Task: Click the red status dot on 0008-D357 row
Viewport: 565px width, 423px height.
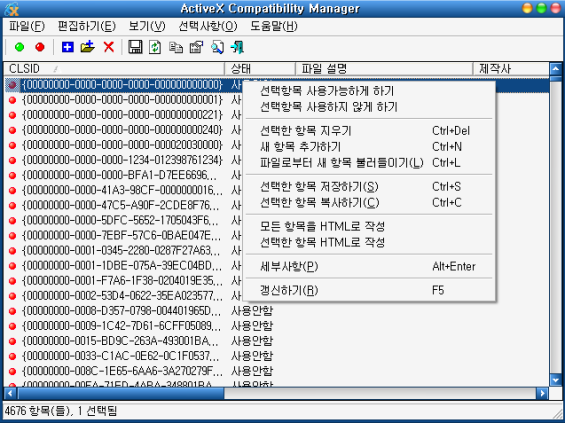Action: coord(13,311)
